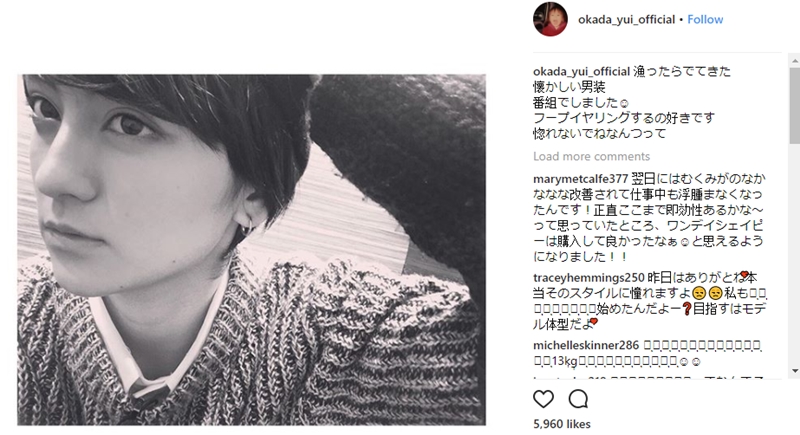This screenshot has height=435, width=800.
Task: Click marymetcalfe377's comment text
Action: tap(648, 218)
